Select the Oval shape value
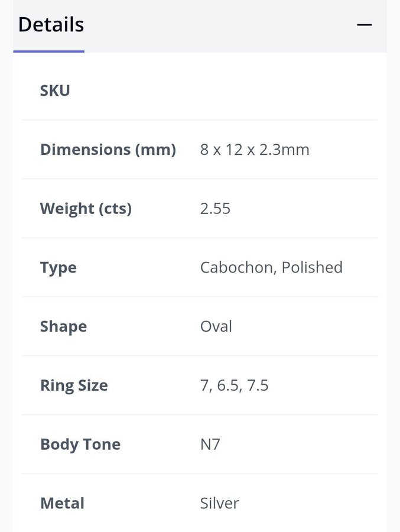This screenshot has height=532, width=400. (216, 327)
